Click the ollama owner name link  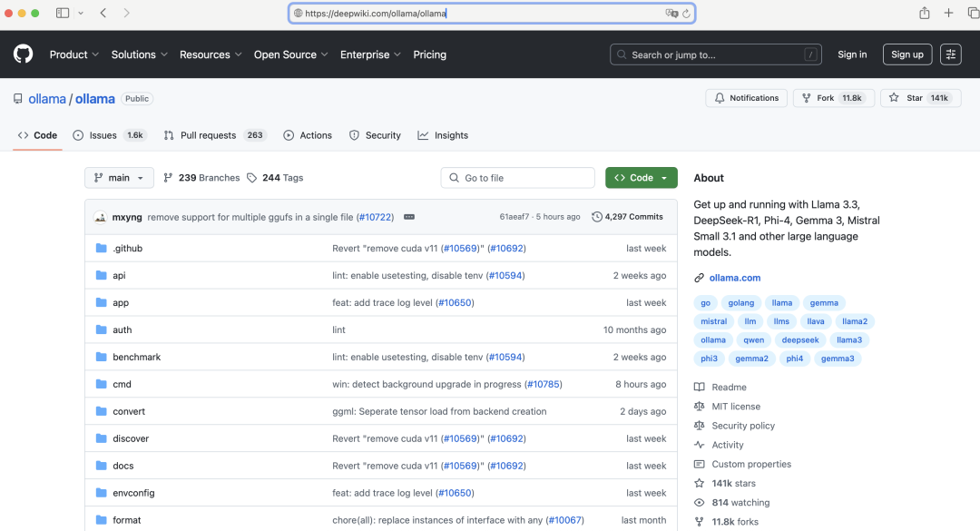[47, 99]
